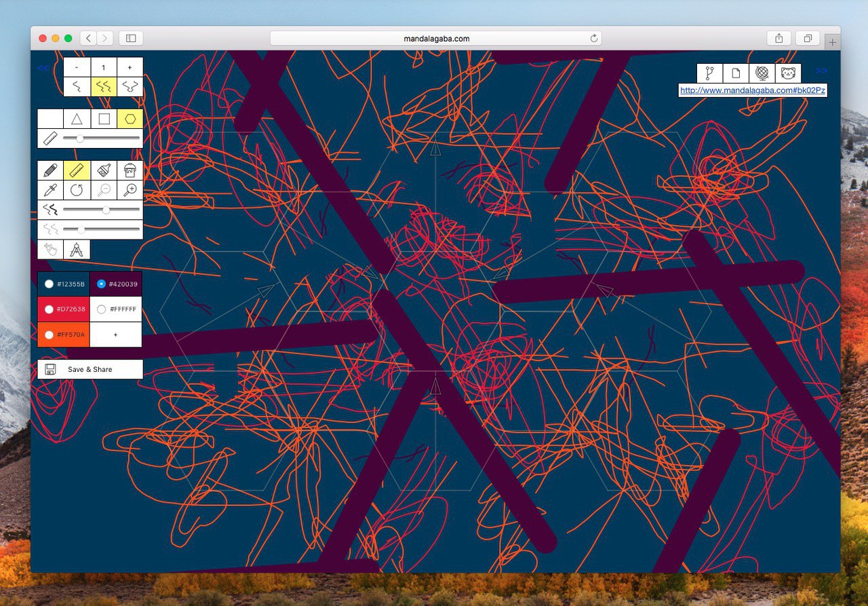Add a new color with plus cell

[x=116, y=335]
